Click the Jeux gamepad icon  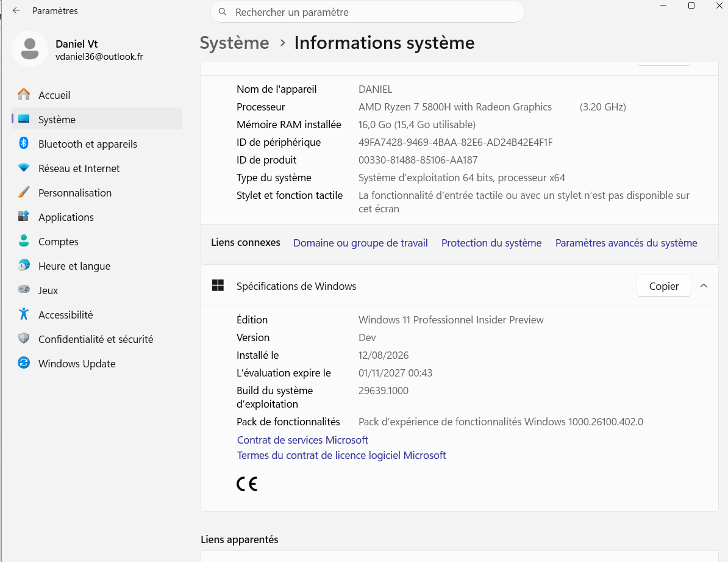click(x=24, y=290)
